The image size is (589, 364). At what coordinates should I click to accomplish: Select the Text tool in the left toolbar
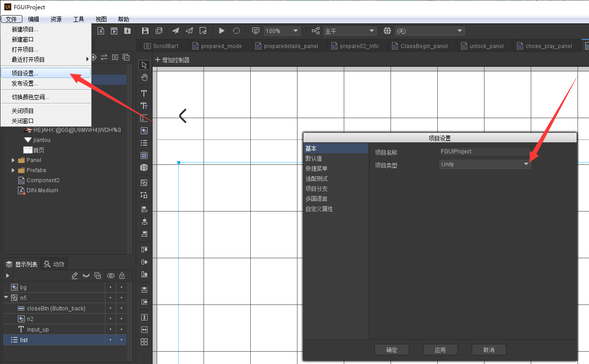(144, 93)
